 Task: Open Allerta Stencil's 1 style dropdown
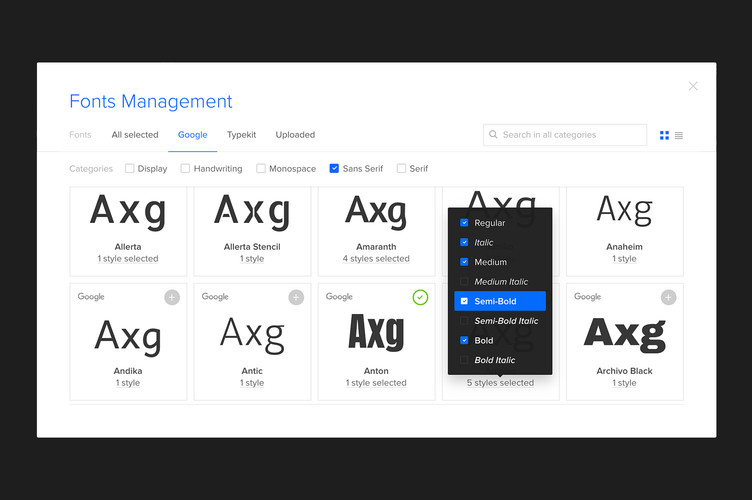coord(252,259)
